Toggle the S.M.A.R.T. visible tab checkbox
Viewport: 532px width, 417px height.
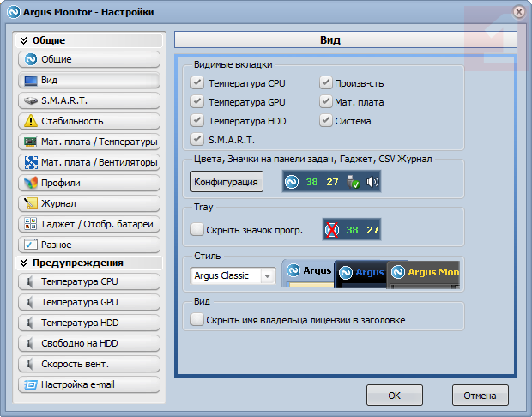coord(197,139)
